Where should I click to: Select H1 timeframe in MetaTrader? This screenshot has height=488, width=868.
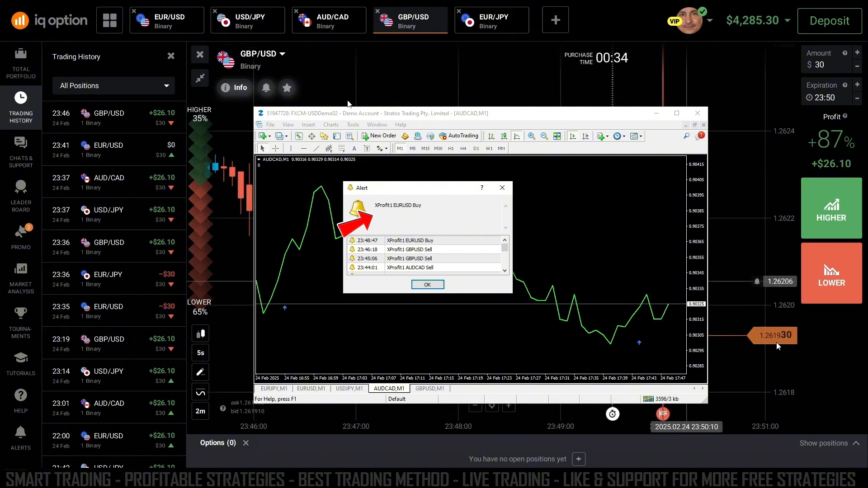tap(451, 148)
